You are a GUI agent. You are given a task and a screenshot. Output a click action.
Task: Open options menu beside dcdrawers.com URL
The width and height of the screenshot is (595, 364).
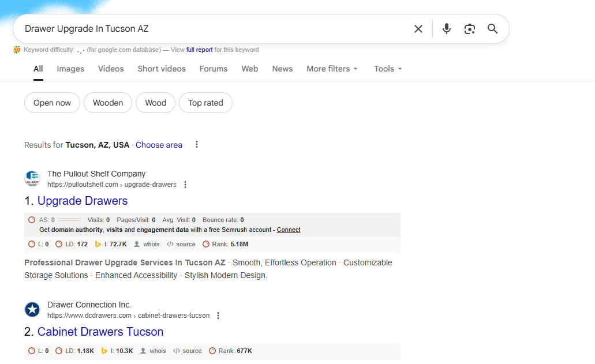point(218,316)
